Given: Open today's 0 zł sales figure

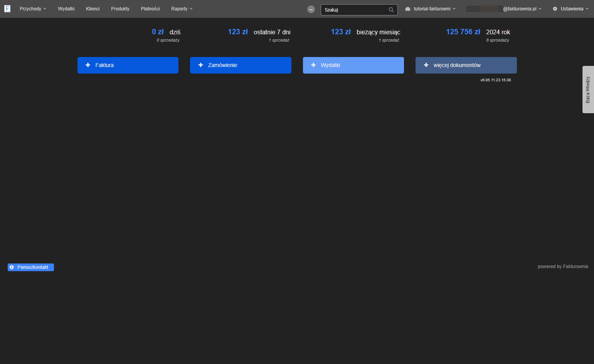Looking at the screenshot, I should coord(158,32).
